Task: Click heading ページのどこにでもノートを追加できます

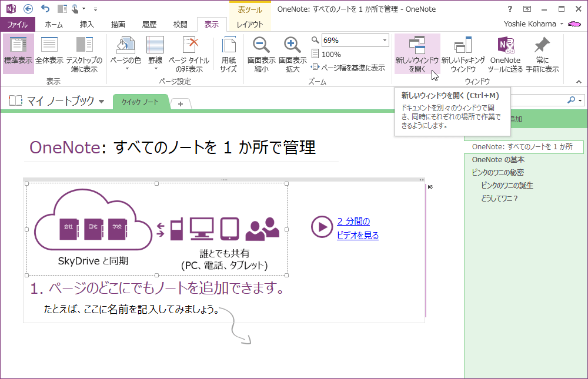Action: pyautogui.click(x=157, y=288)
